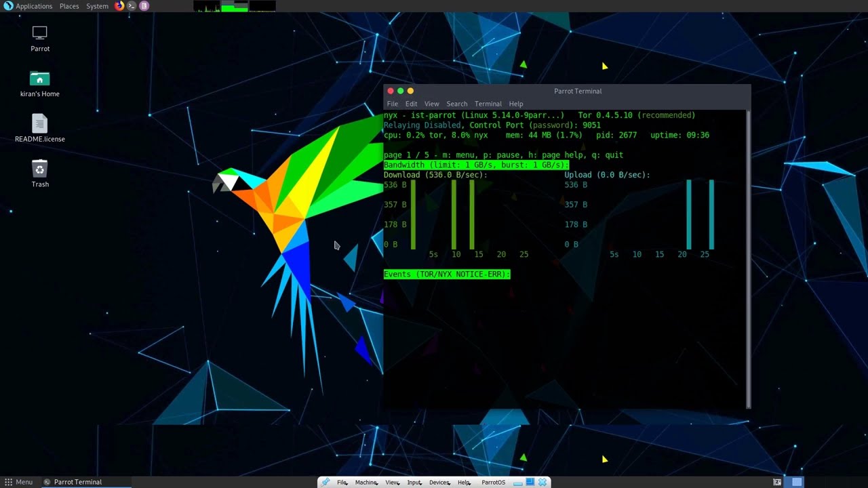Click the Download (536.0 B/sec) label
This screenshot has height=488, width=868.
pyautogui.click(x=435, y=175)
